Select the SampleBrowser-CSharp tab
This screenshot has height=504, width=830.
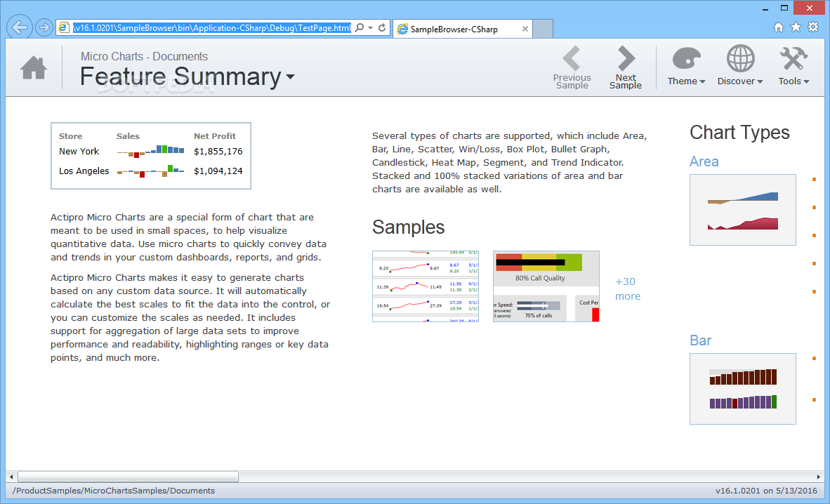click(462, 29)
